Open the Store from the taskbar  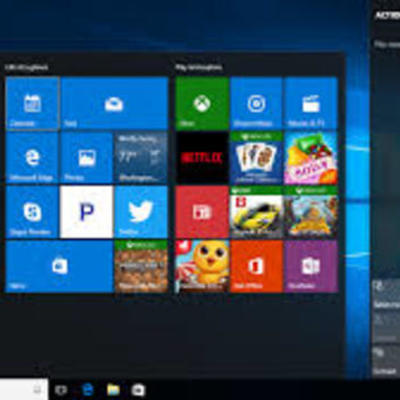coord(138,390)
